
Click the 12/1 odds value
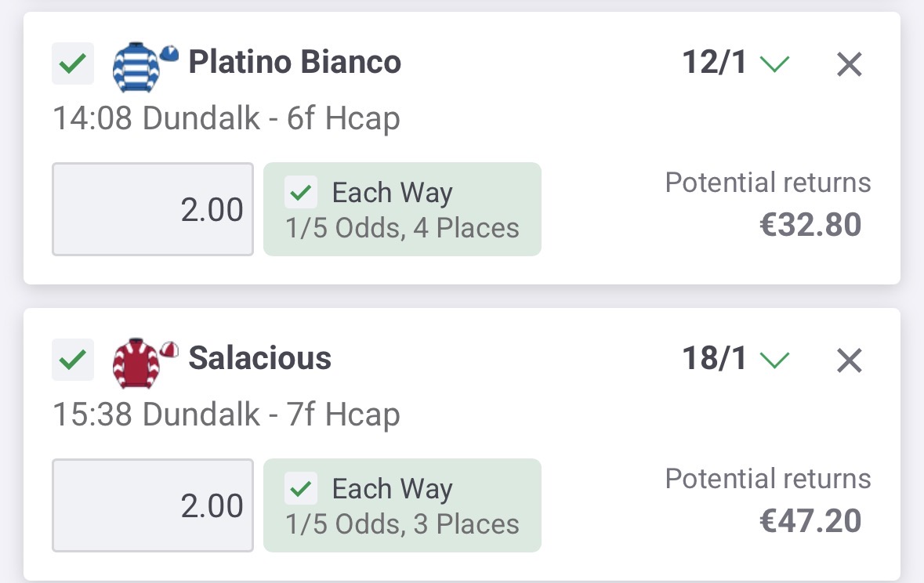click(x=715, y=63)
